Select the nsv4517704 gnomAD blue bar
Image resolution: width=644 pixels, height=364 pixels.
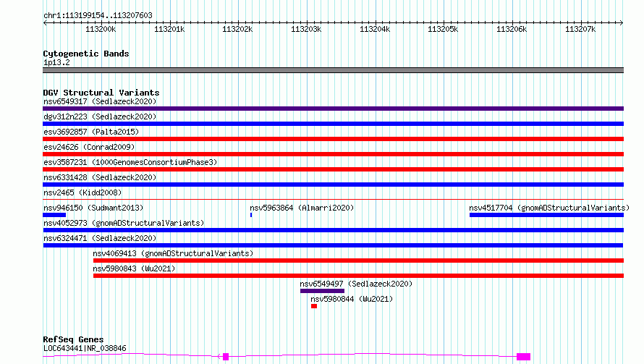coord(546,215)
